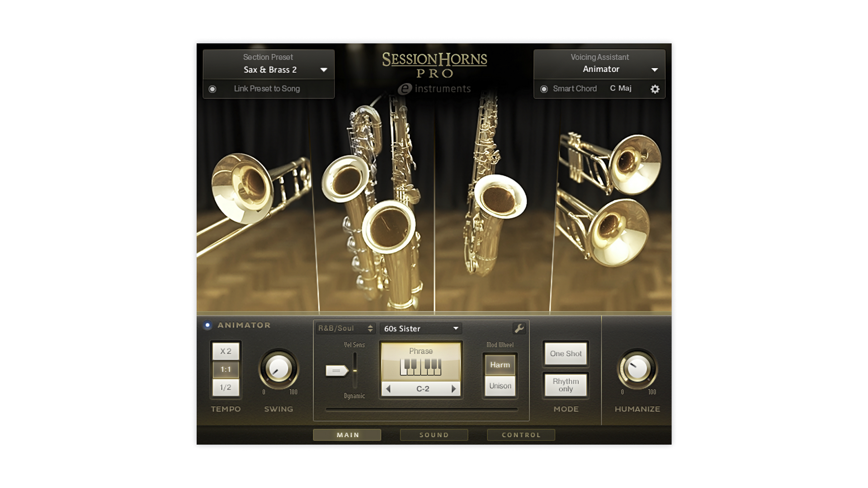Click the wrench settings icon
The width and height of the screenshot is (868, 488).
click(519, 328)
